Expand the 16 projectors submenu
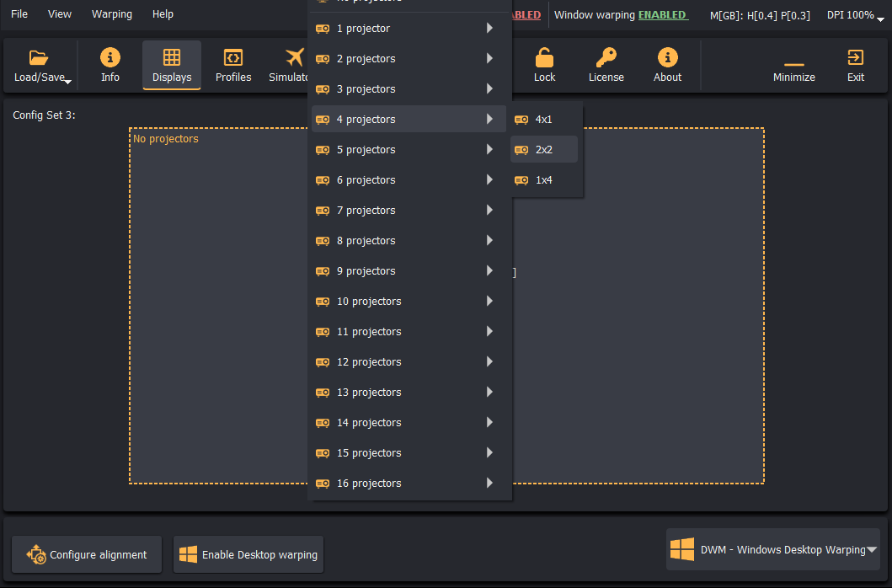Screen dimensions: 892x588 coord(409,484)
